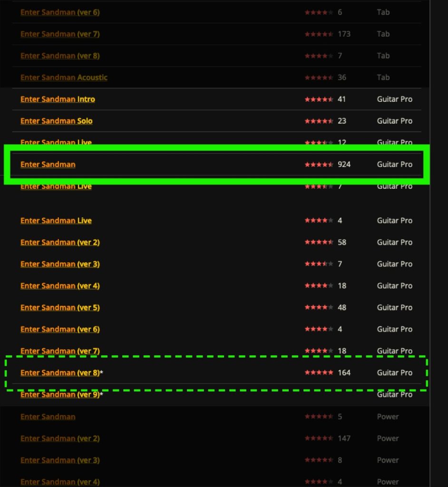Click the "Guitar Pro" label in the Solo row
448x487 pixels.
[x=395, y=121]
